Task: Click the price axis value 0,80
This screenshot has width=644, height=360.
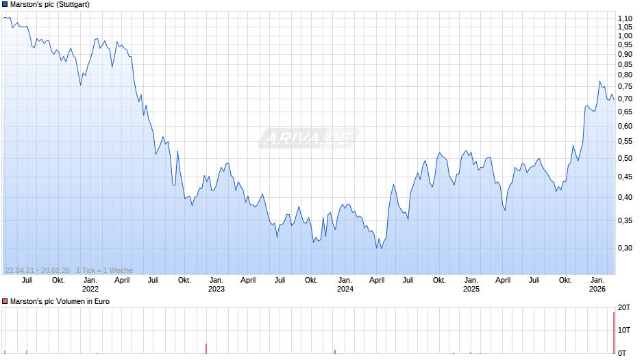Action: tap(625, 75)
